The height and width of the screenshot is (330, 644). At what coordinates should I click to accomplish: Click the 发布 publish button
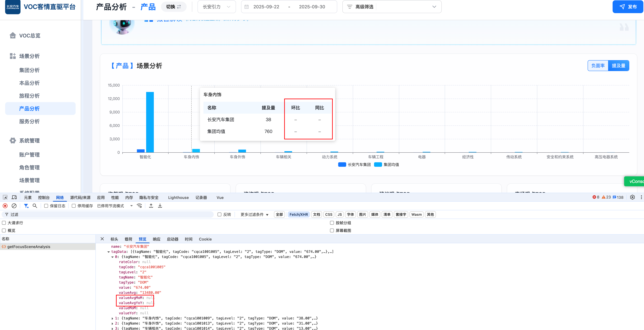(628, 7)
